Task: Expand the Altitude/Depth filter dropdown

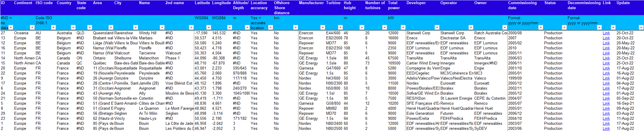Action: click(247, 28)
